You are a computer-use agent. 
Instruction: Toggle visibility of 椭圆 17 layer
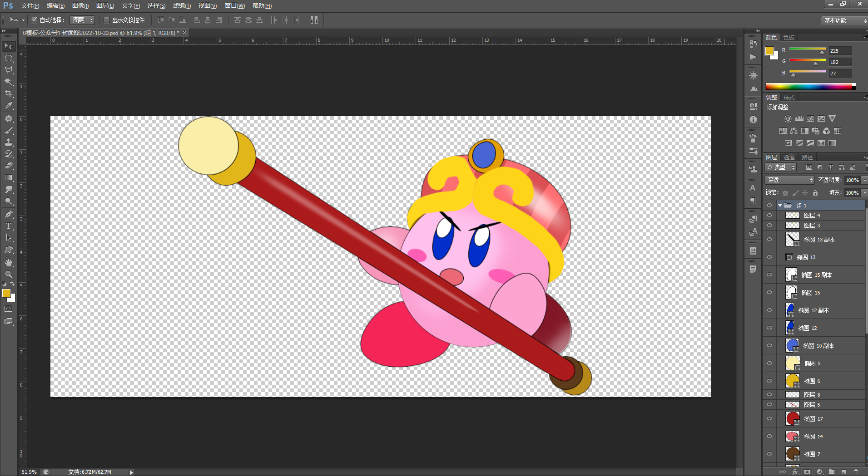pyautogui.click(x=769, y=418)
